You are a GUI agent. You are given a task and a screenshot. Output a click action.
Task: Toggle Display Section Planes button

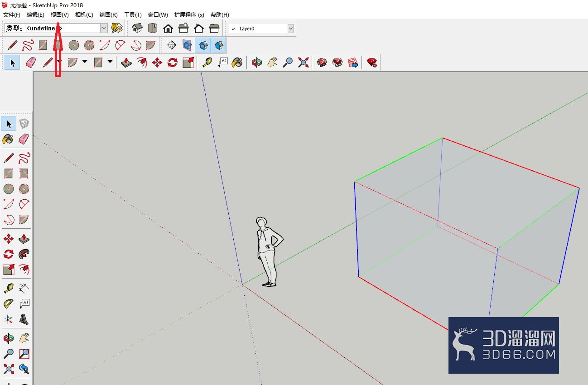pos(187,45)
